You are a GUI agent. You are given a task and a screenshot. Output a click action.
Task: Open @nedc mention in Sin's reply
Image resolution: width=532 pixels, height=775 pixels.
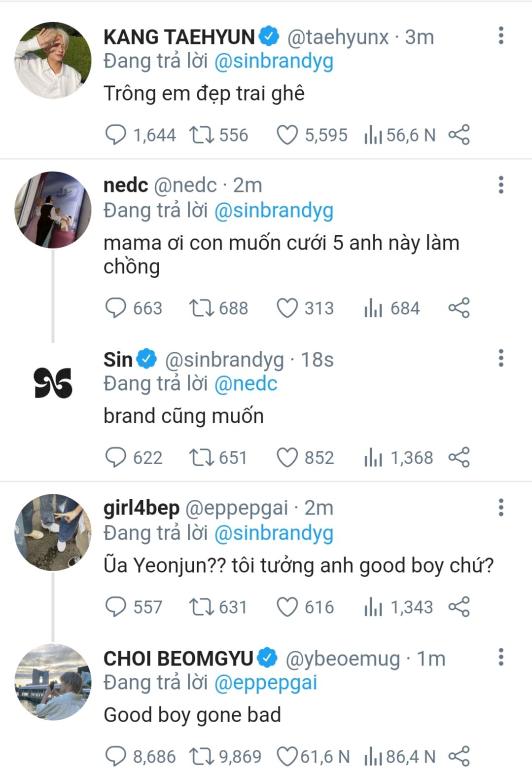pos(246,384)
